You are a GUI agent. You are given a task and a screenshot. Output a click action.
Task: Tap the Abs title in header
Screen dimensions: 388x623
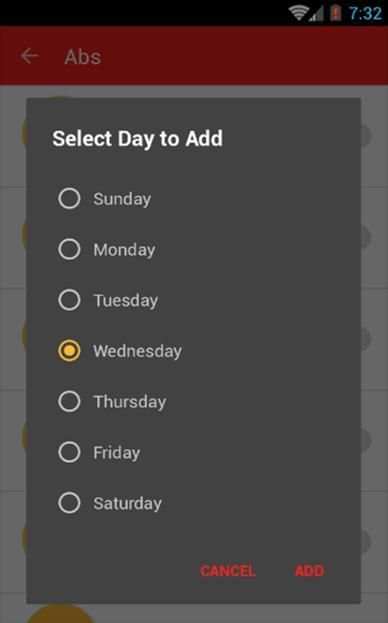(x=83, y=57)
